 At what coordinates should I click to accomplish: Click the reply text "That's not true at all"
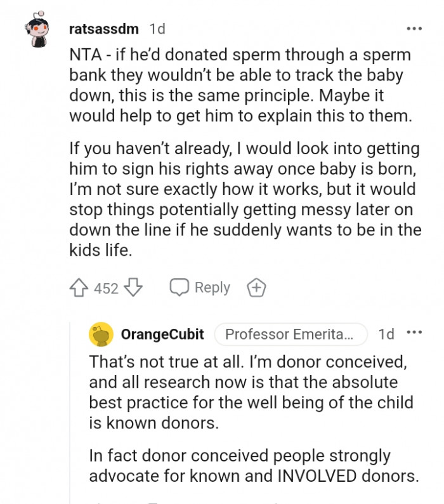[x=252, y=392]
